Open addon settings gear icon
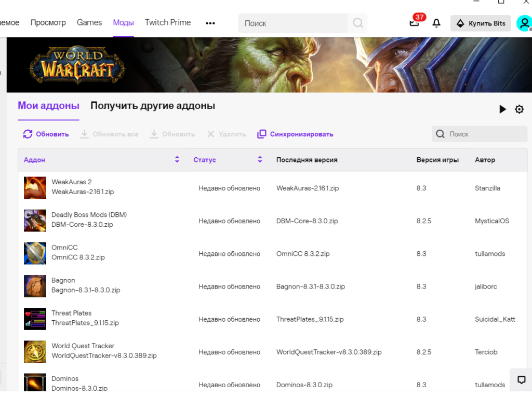 point(519,109)
